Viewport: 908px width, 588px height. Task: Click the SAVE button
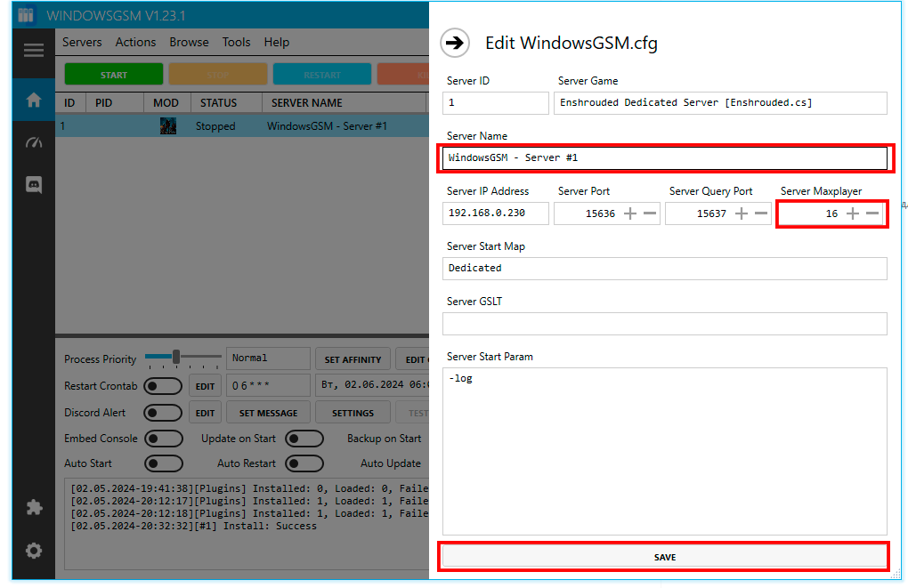664,557
